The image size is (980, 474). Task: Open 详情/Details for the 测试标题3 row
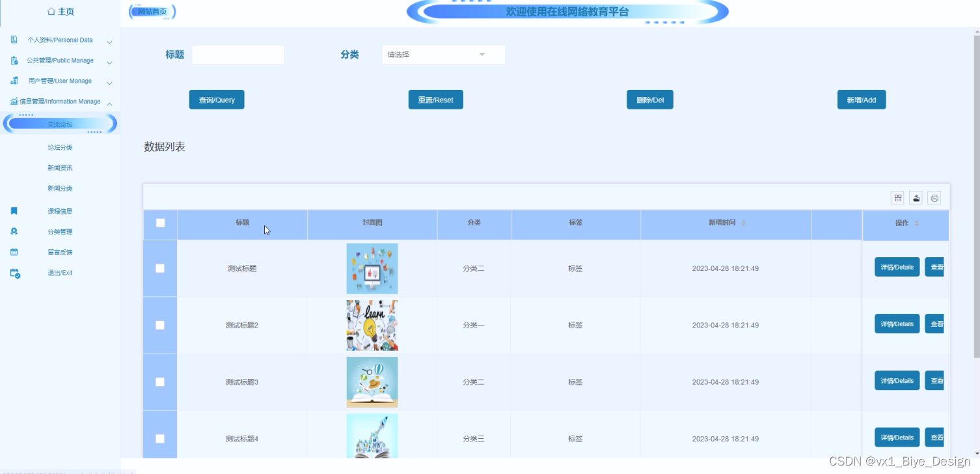[897, 380]
